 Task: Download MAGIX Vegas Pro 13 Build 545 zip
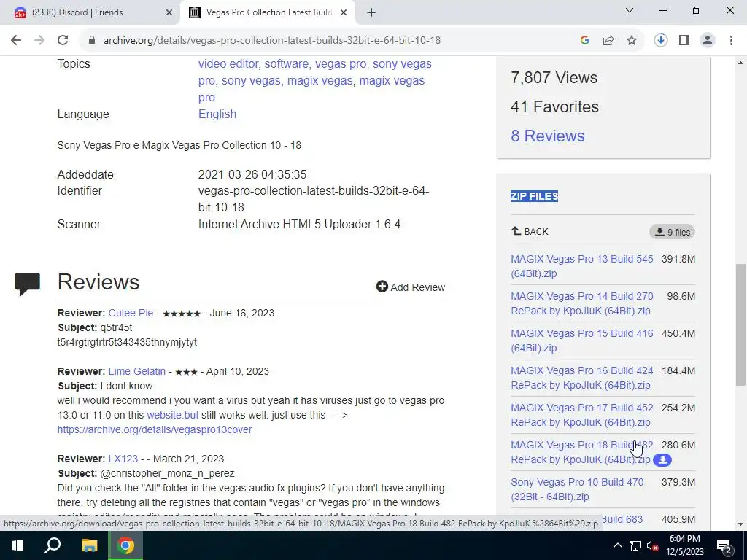pos(581,266)
